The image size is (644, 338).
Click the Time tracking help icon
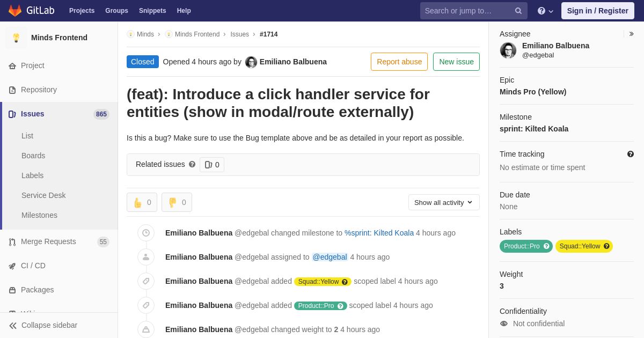(631, 154)
